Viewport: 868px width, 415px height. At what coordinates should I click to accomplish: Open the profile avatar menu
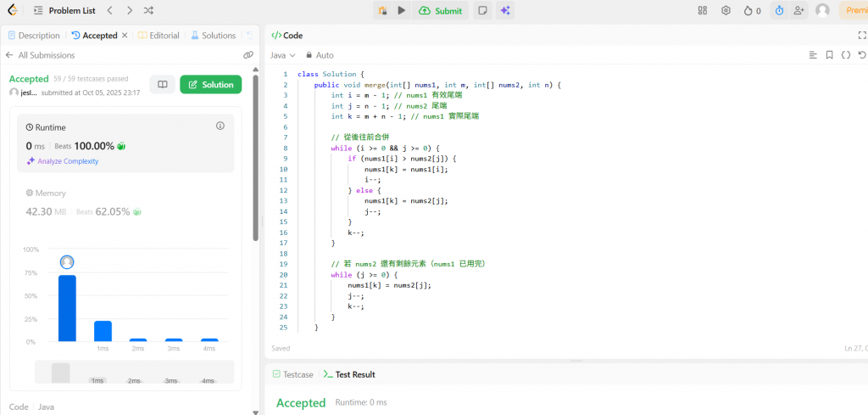(x=822, y=10)
